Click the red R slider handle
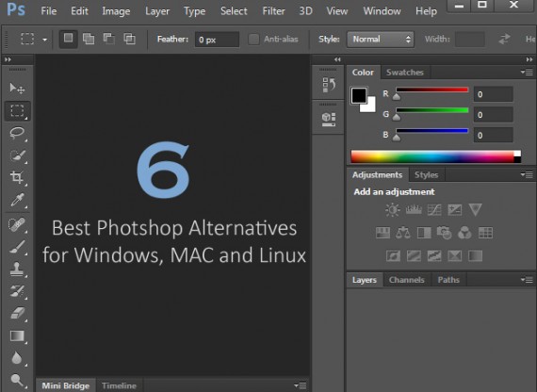Image resolution: width=537 pixels, height=392 pixels. pyautogui.click(x=397, y=97)
